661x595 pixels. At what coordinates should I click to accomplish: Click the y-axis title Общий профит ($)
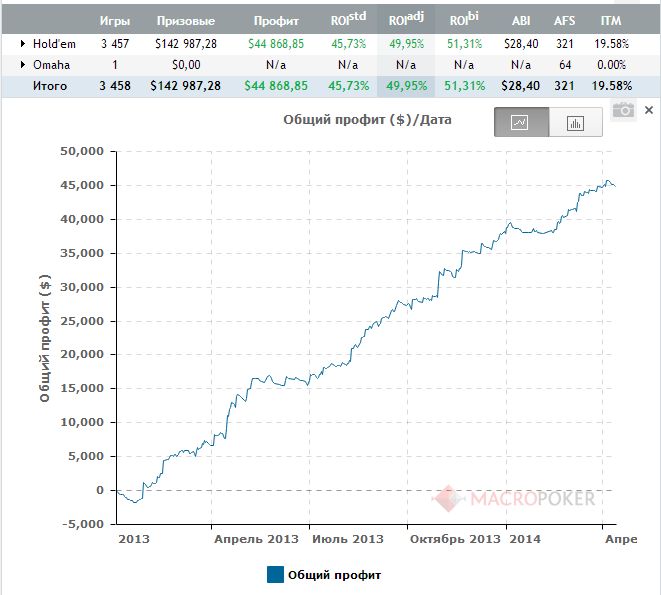[44, 338]
